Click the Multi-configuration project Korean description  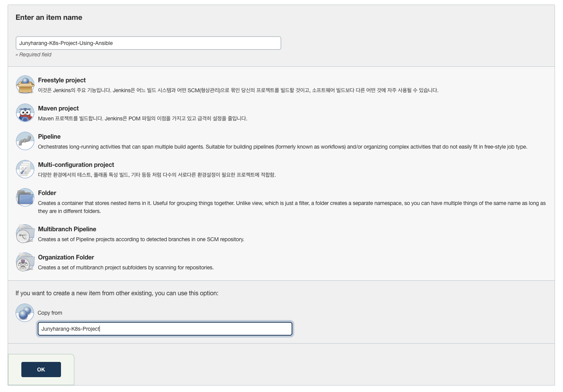click(x=157, y=175)
